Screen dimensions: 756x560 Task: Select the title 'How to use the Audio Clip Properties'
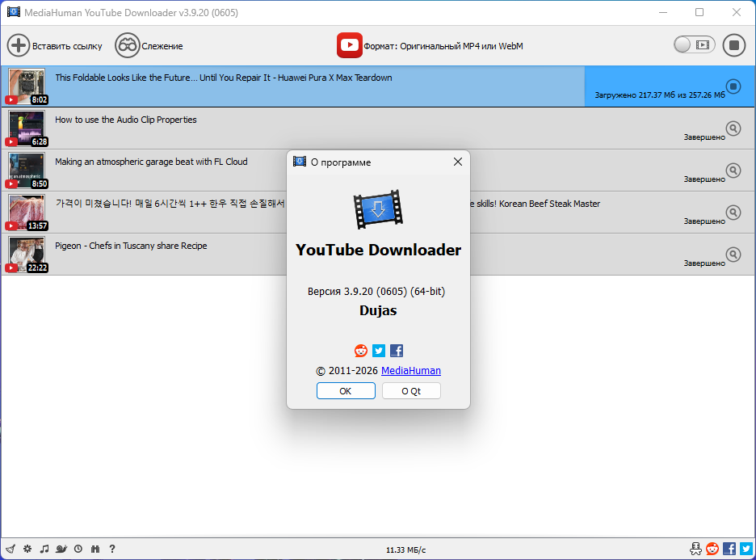point(126,120)
